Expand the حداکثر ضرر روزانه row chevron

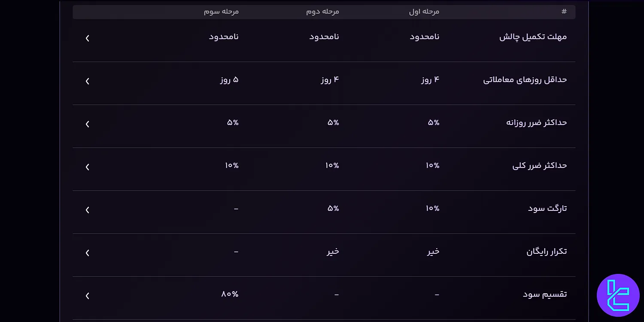[87, 124]
